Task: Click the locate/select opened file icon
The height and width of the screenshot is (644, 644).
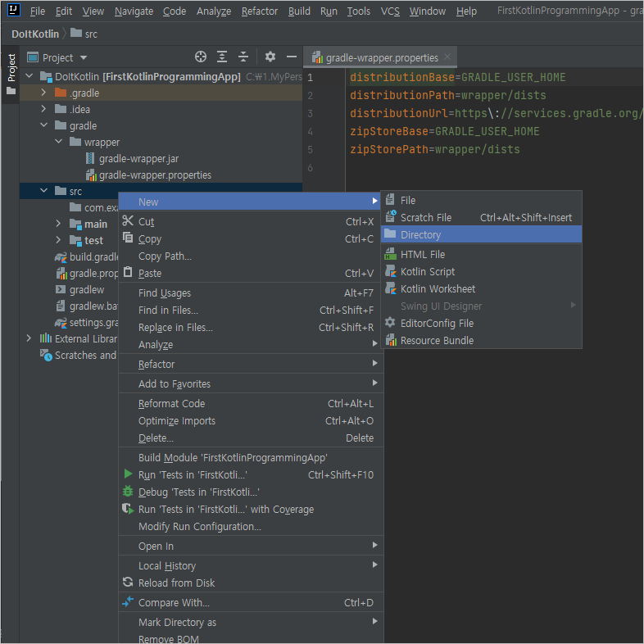Action: [201, 57]
